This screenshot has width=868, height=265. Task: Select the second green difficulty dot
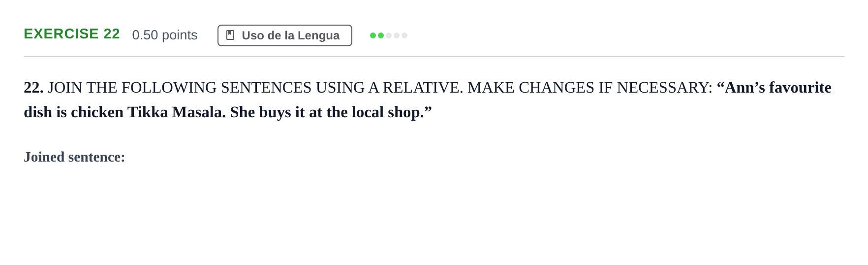[381, 35]
